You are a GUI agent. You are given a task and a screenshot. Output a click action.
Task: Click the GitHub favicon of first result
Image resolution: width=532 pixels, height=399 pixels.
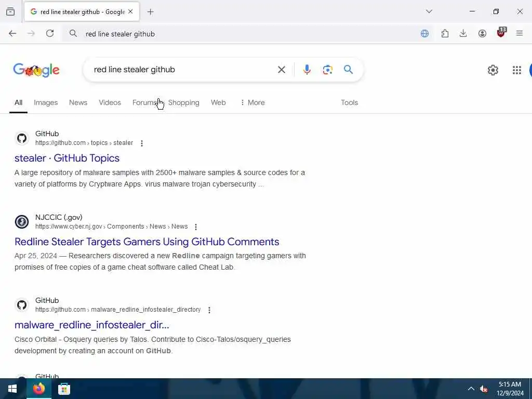(22, 138)
